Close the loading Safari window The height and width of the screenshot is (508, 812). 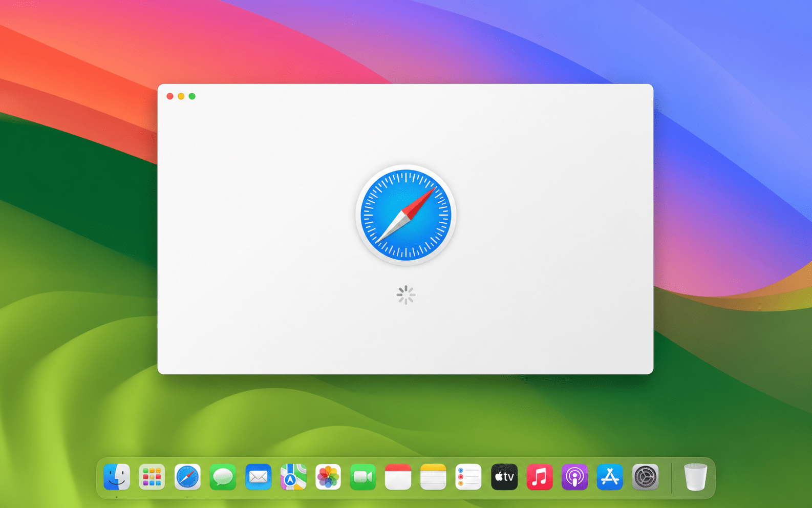tap(170, 96)
